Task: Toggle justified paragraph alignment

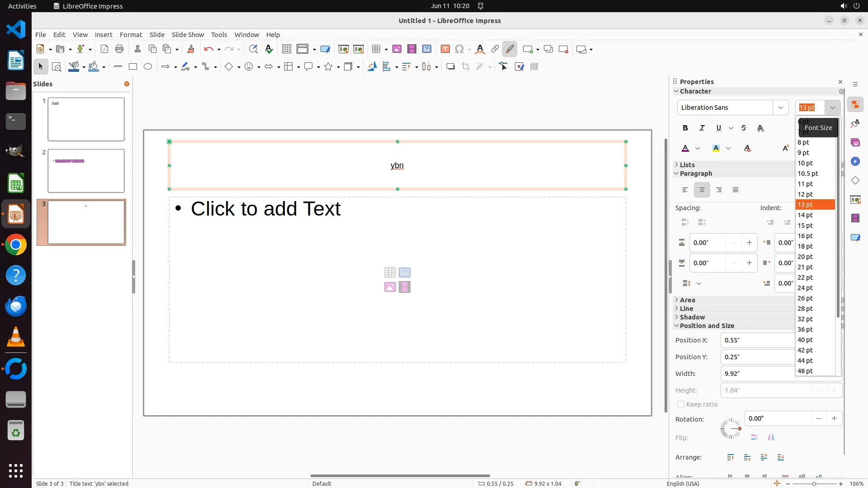Action: [x=736, y=190]
